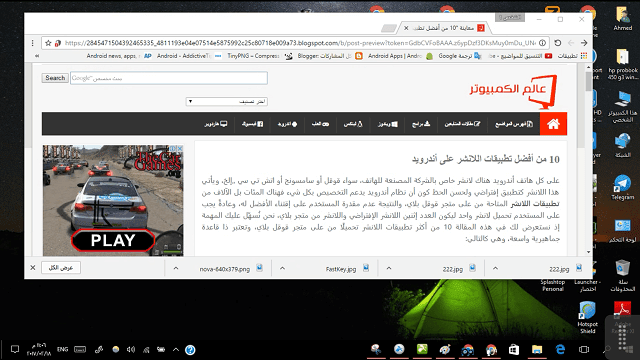Reload the page using the refresh icon
The height and width of the screenshot is (360, 640).
[x=558, y=43]
